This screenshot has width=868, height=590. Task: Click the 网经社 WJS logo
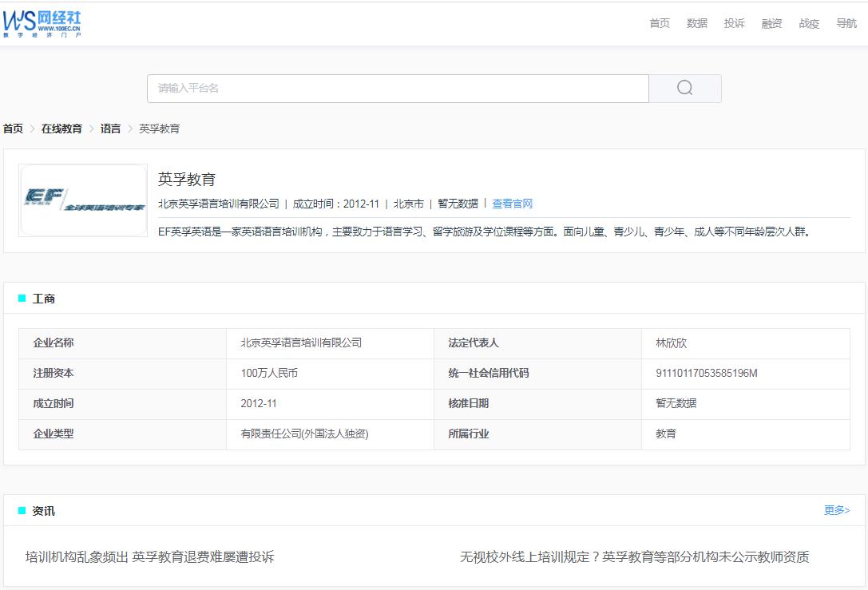click(x=43, y=22)
